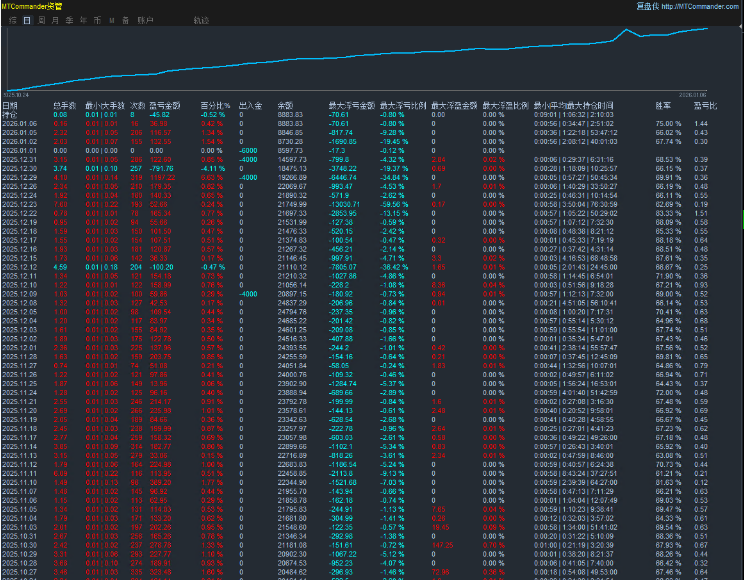Click the 盈亏比 column header
This screenshot has width=744, height=580.
[705, 105]
